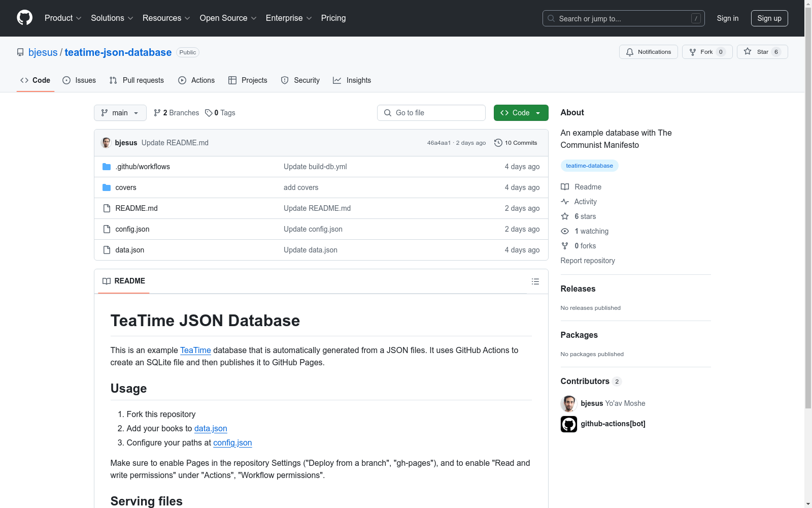Expand the Resources menu
The image size is (812, 508).
166,18
